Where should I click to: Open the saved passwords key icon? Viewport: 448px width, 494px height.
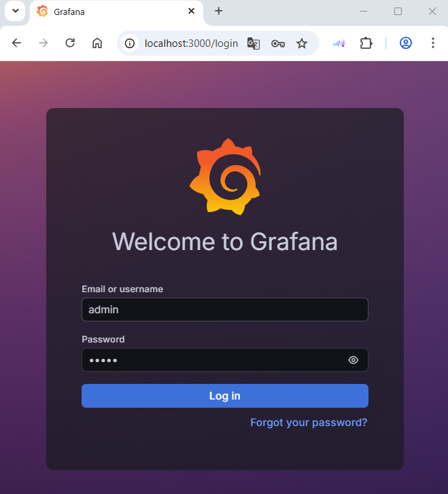277,43
